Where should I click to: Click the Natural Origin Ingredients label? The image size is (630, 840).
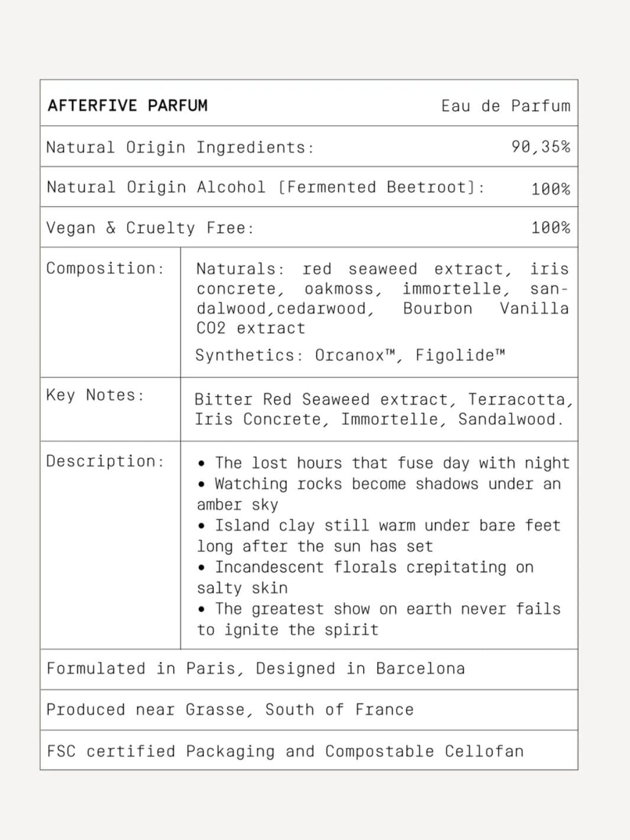coord(180,147)
